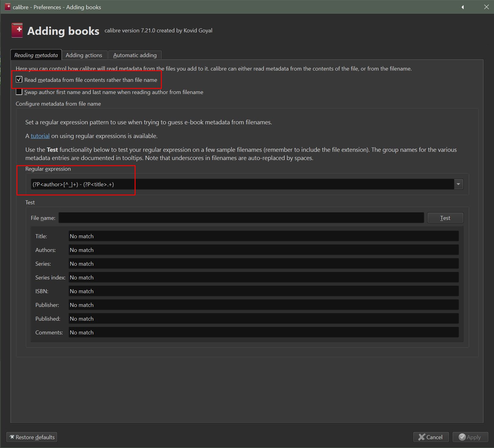The height and width of the screenshot is (448, 494).
Task: Focus the File name input field
Action: click(x=241, y=218)
